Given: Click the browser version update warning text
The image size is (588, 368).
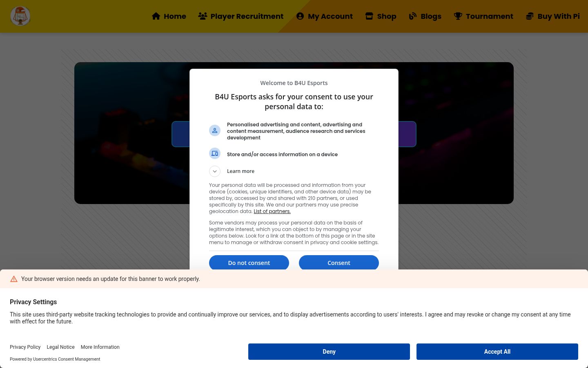Looking at the screenshot, I should 111,279.
